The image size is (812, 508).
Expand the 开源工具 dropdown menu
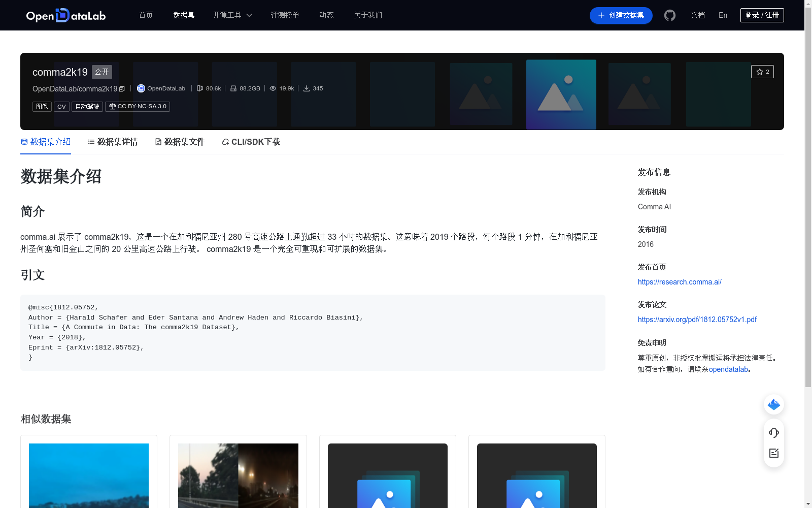[232, 15]
